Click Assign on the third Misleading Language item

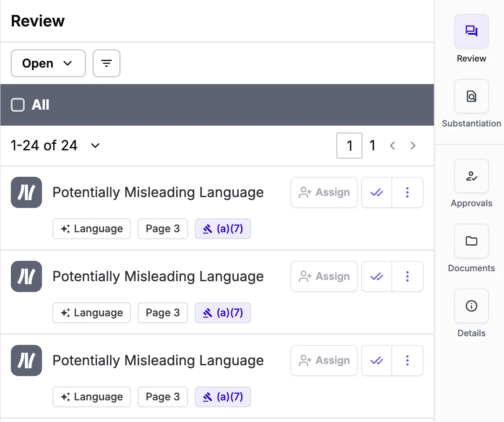pyautogui.click(x=324, y=360)
